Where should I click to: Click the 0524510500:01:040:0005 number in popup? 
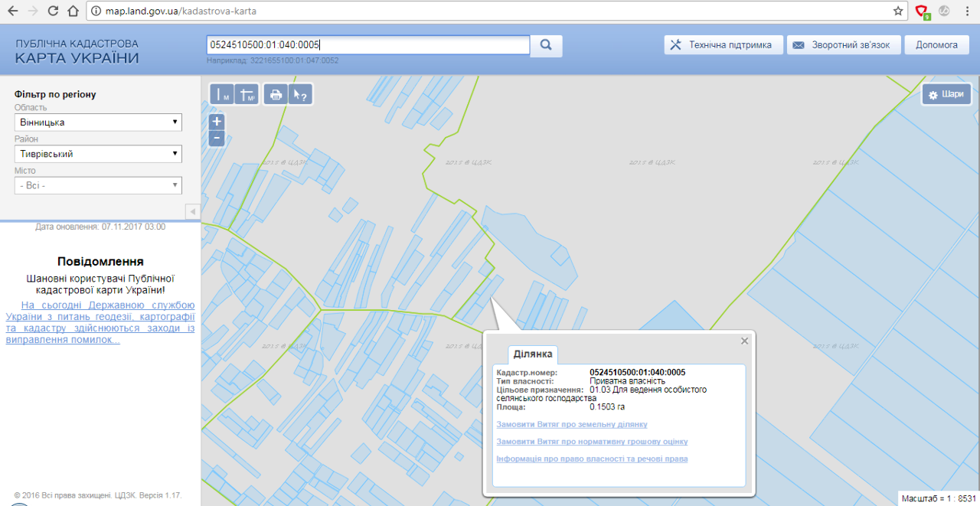tap(637, 372)
